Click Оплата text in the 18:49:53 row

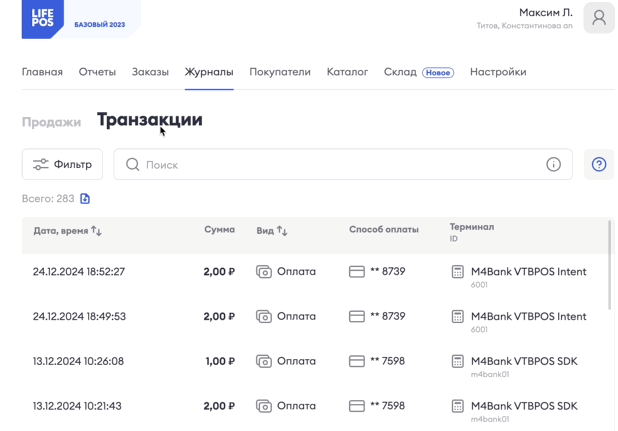click(296, 316)
